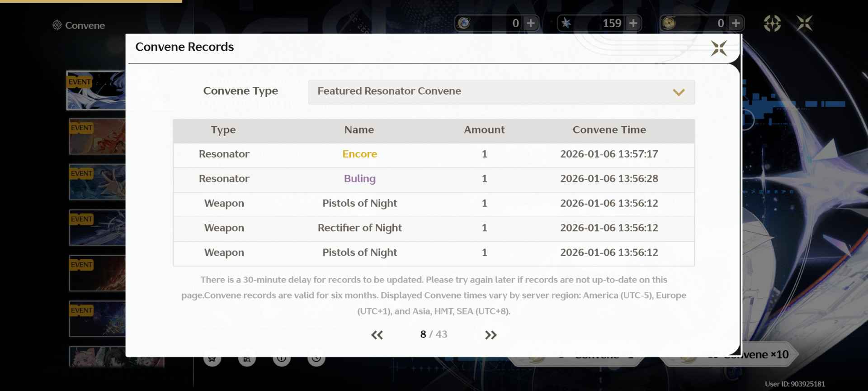
Task: Close the Convene Records dialog
Action: [718, 48]
